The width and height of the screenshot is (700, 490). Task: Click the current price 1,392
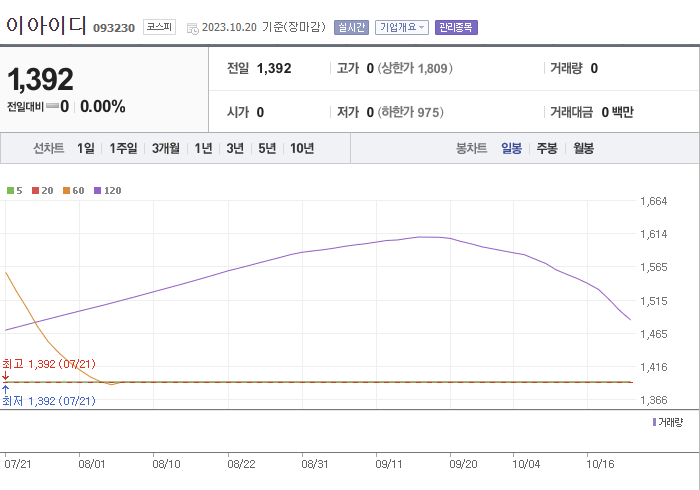point(40,79)
